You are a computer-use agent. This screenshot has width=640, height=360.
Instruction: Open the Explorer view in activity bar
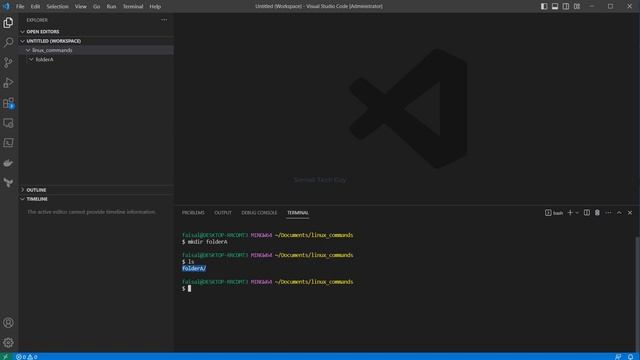(x=8, y=22)
